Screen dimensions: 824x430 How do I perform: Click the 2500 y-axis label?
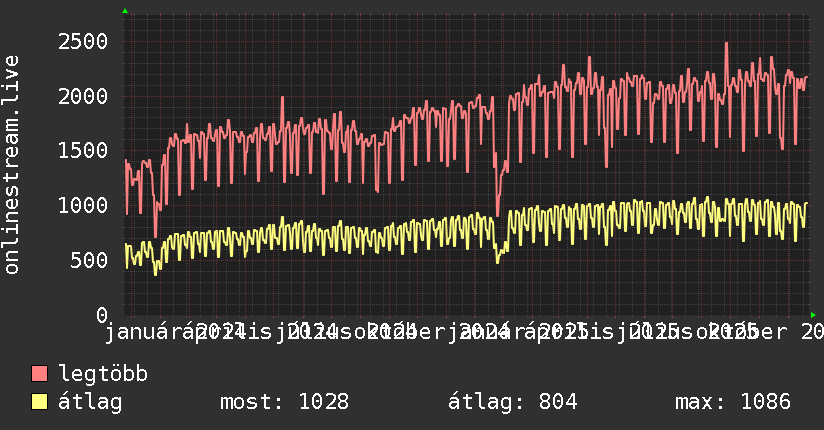(83, 42)
